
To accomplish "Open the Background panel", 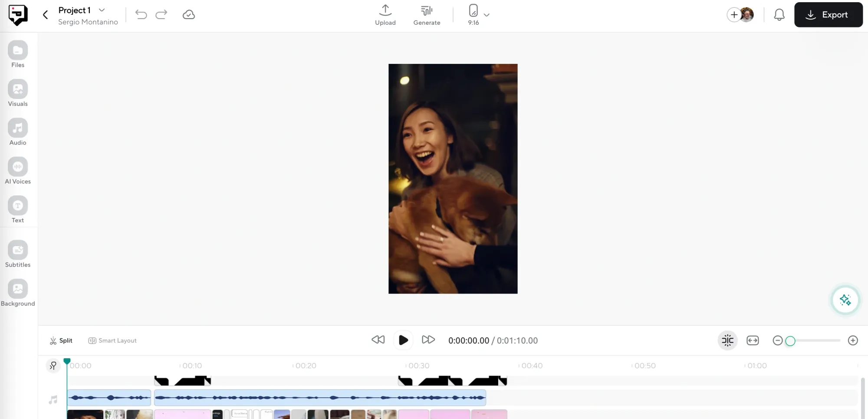I will point(17,291).
